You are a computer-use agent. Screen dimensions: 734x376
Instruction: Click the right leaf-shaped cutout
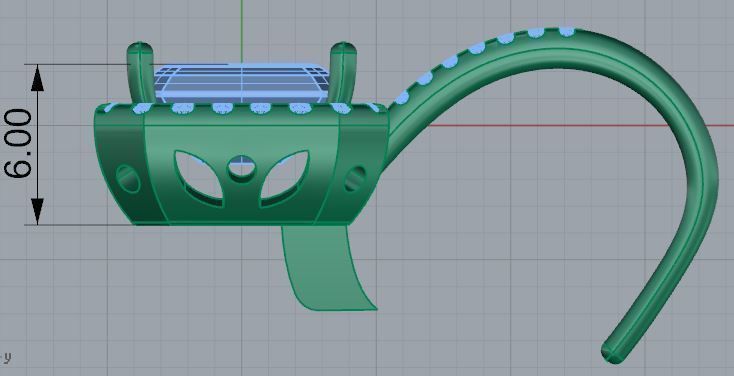pyautogui.click(x=284, y=178)
